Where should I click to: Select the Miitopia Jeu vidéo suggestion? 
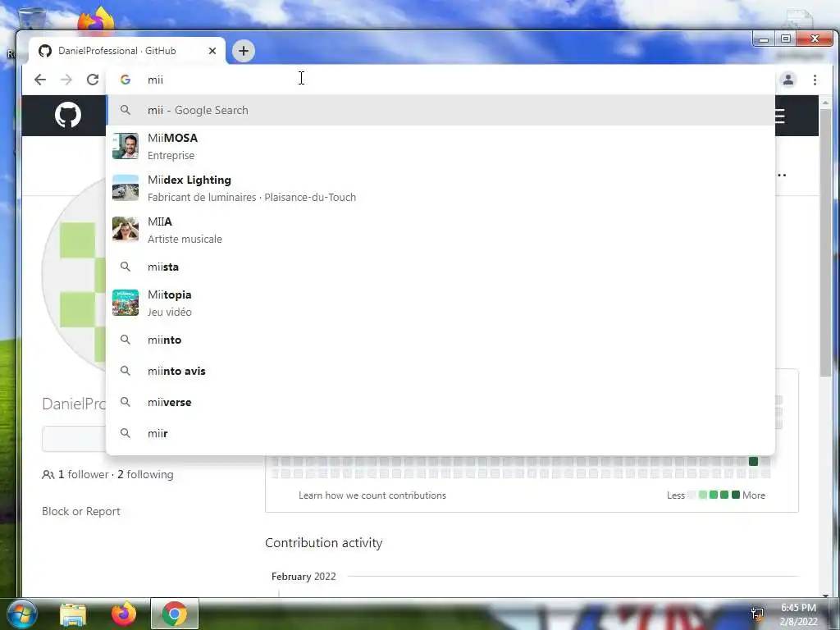(x=441, y=303)
